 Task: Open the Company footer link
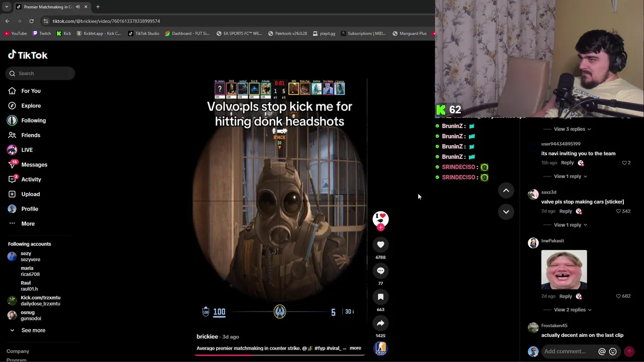point(18,351)
